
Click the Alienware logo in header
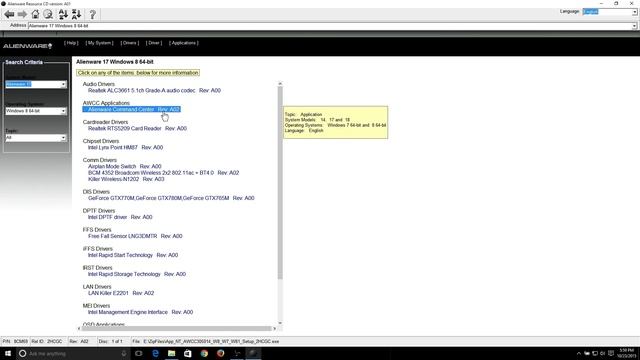27,46
